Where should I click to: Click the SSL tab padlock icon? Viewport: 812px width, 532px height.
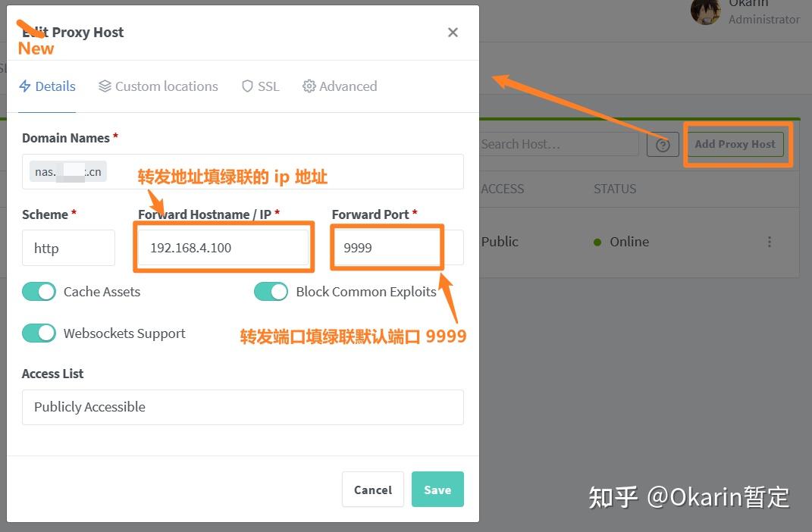[248, 86]
